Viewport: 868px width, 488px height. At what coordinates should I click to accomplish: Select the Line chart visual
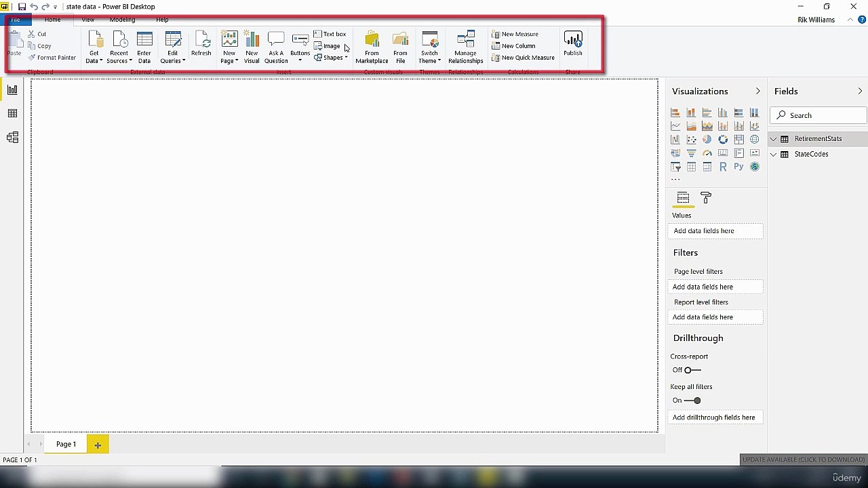(x=675, y=126)
